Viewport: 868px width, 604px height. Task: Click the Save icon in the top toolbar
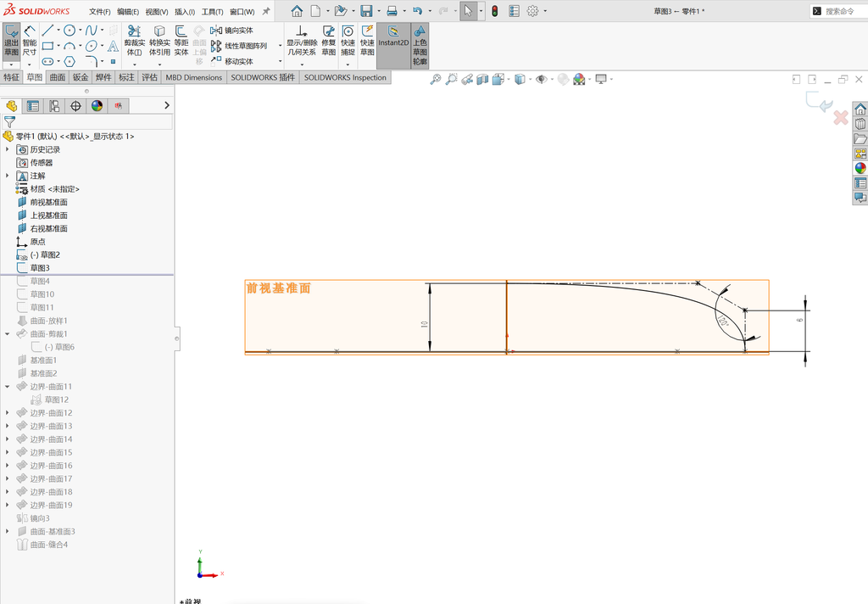coord(366,11)
